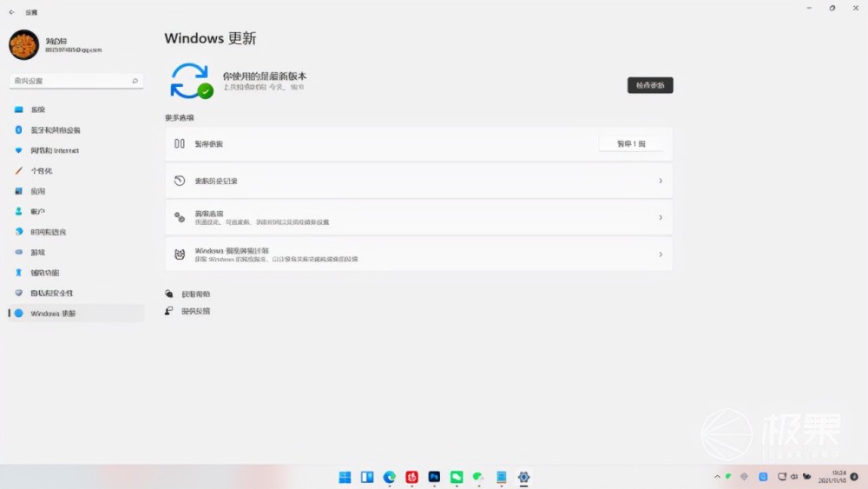868x489 pixels.
Task: Launch Microsoft Edge from the taskbar
Action: tap(390, 477)
